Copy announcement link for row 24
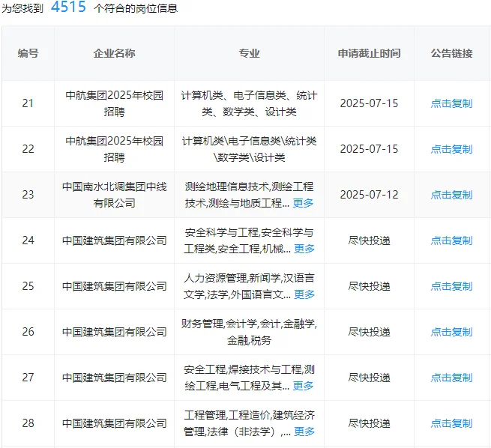 coord(451,240)
